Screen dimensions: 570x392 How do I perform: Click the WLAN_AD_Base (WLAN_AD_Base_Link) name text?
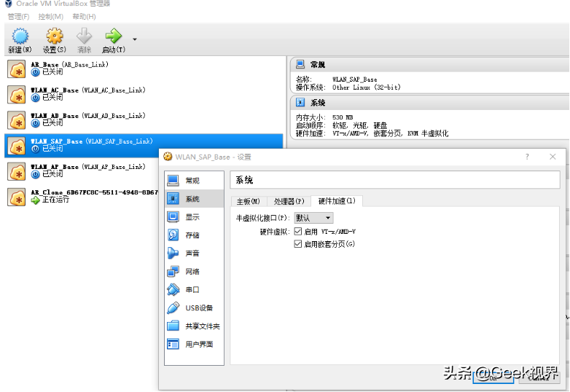(x=88, y=116)
